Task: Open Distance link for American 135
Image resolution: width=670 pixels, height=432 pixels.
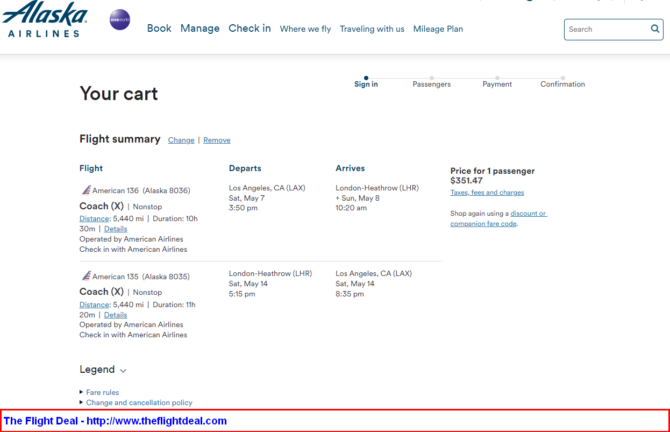Action: coord(94,305)
